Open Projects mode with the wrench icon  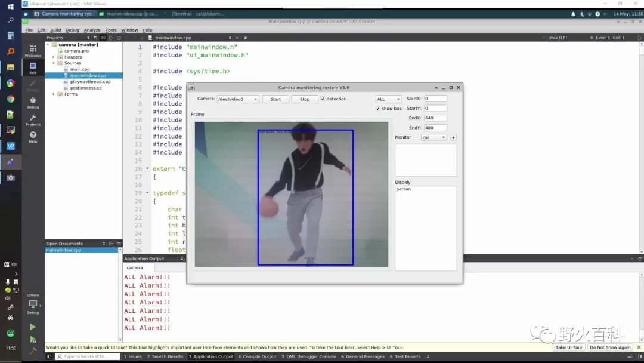point(33,119)
